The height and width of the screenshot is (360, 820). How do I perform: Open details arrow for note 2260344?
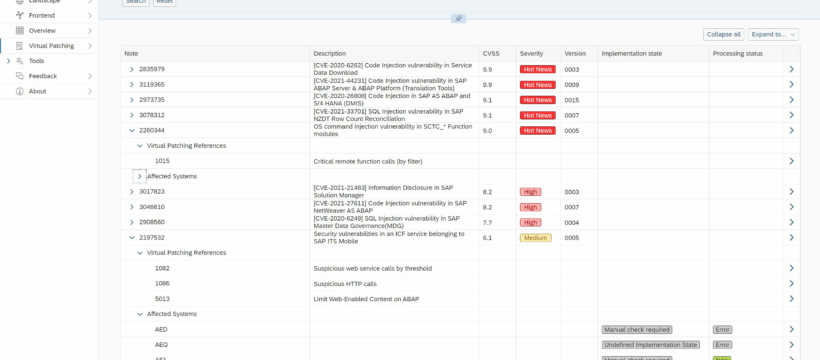[791, 131]
